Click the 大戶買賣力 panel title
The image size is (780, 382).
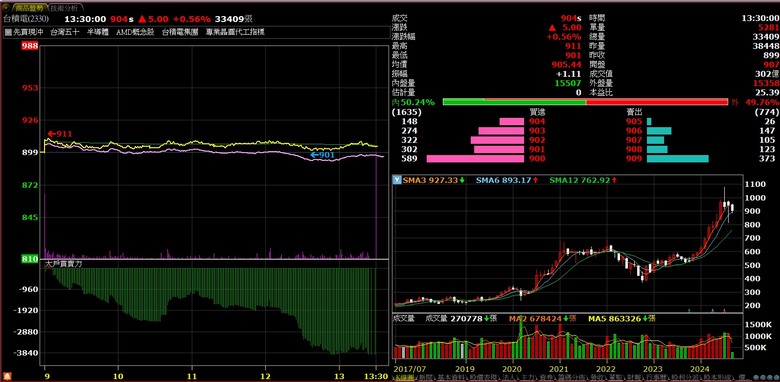coord(64,264)
